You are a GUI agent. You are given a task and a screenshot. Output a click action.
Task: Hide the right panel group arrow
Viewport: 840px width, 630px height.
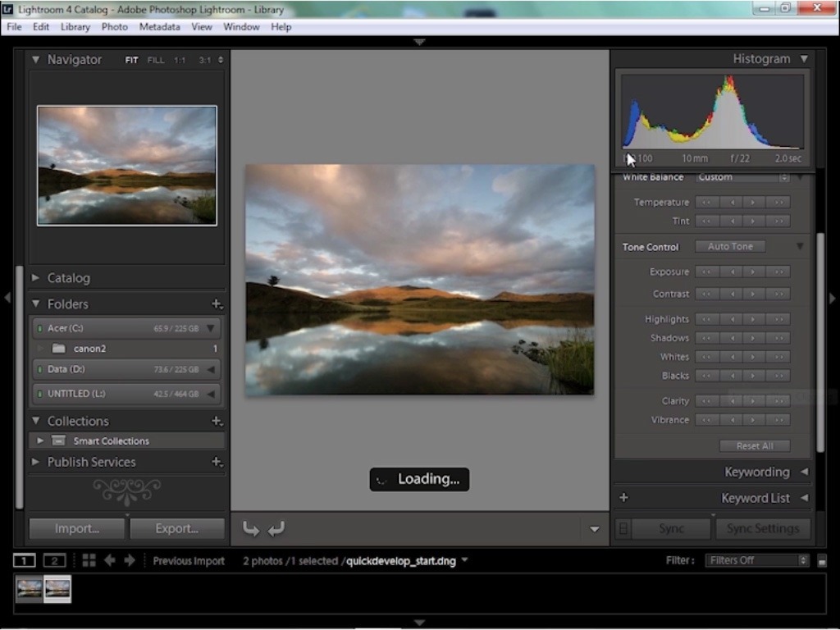[x=832, y=298]
